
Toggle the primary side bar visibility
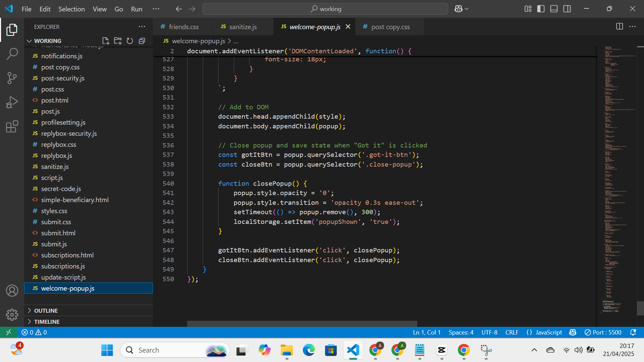pyautogui.click(x=541, y=9)
